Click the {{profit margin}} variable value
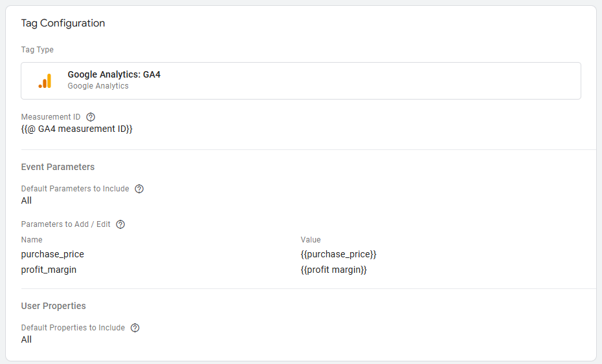The image size is (602, 364). 333,270
